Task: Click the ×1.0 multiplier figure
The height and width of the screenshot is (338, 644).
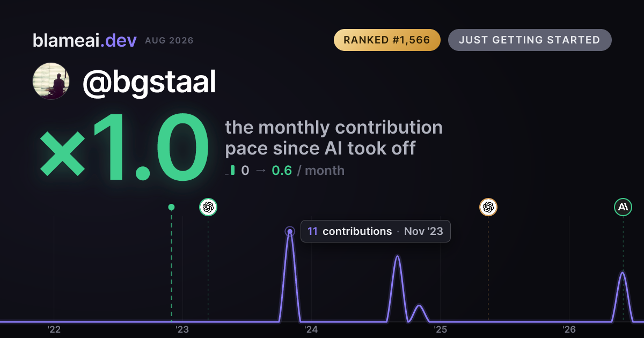Action: (124, 149)
